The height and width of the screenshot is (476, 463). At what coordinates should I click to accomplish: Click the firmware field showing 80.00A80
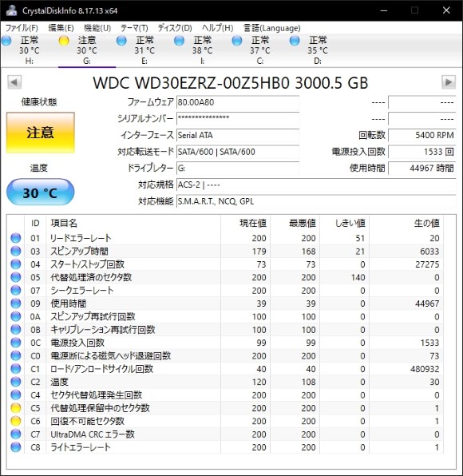(238, 102)
